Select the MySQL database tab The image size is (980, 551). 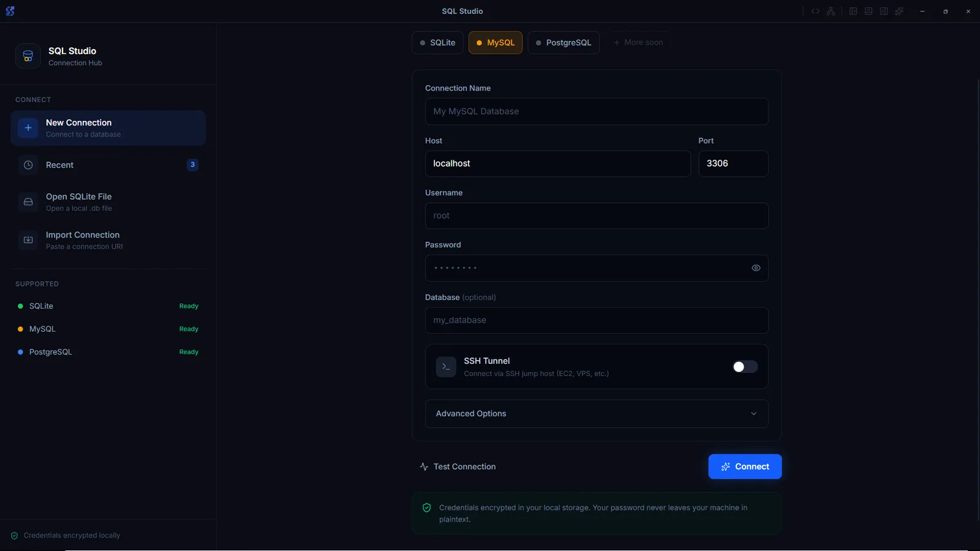point(496,43)
